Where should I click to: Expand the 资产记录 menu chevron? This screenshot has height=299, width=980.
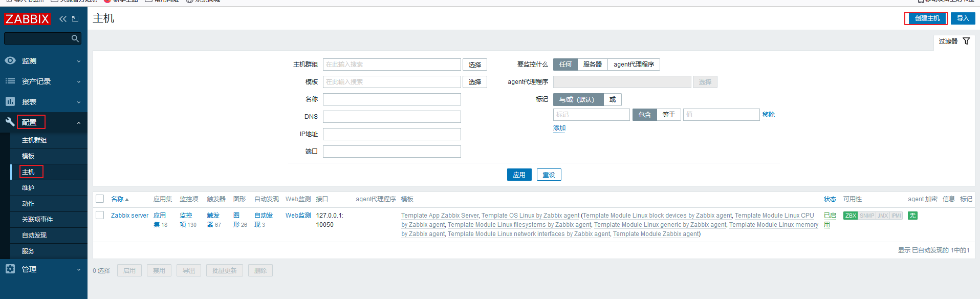[x=79, y=82]
